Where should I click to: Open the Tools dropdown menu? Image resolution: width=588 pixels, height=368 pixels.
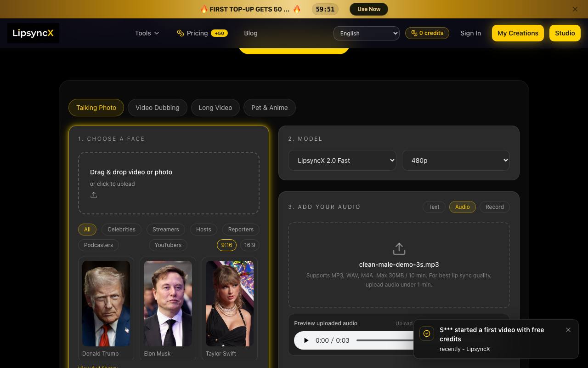[147, 33]
